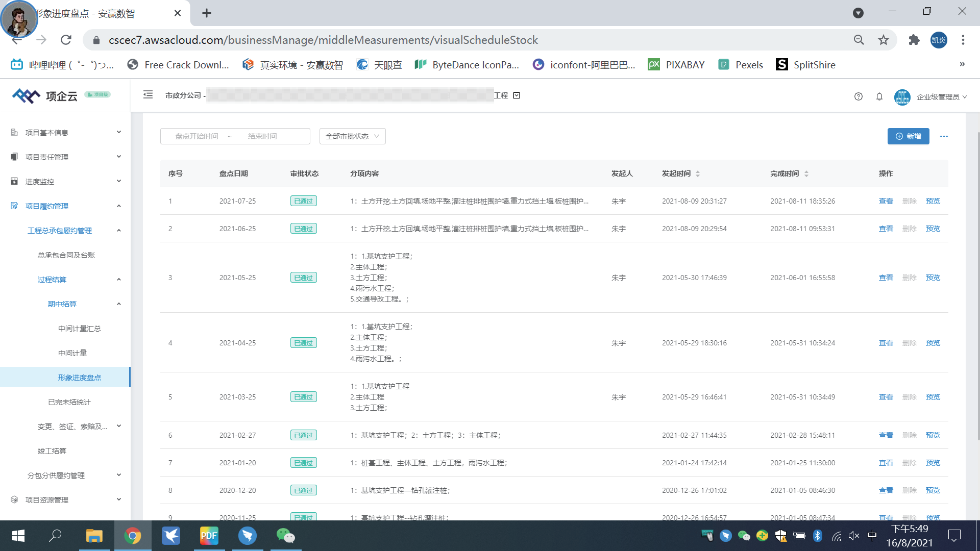This screenshot has height=551, width=980.
Task: Select 中间计量汇总 in sidebar
Action: tap(80, 329)
